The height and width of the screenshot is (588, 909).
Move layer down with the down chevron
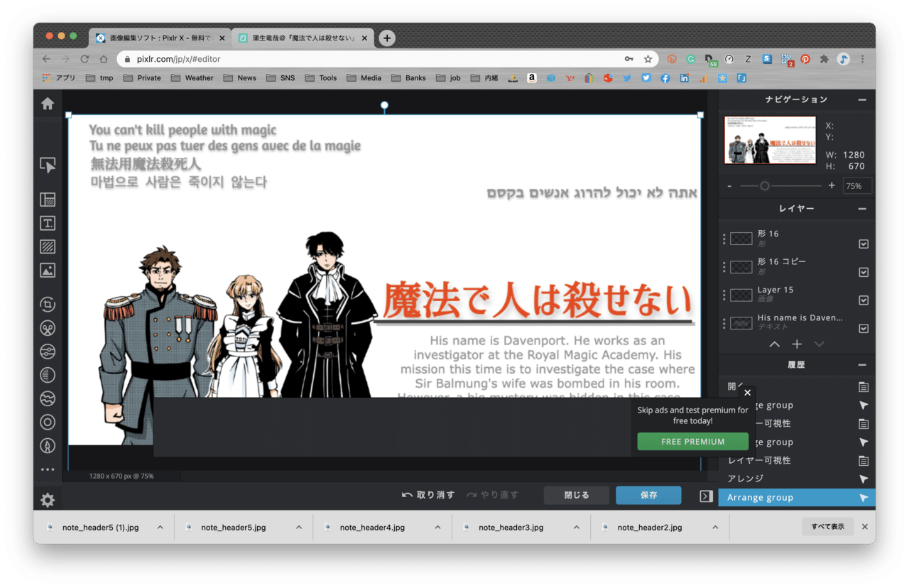[x=819, y=344]
